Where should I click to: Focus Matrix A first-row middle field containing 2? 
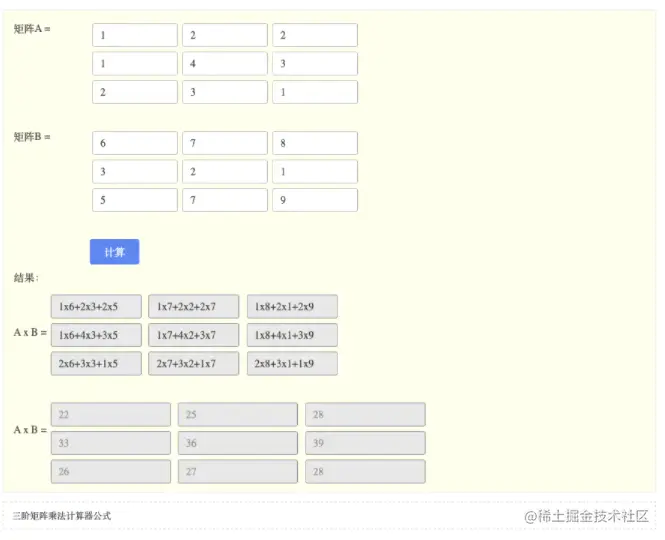pos(225,35)
